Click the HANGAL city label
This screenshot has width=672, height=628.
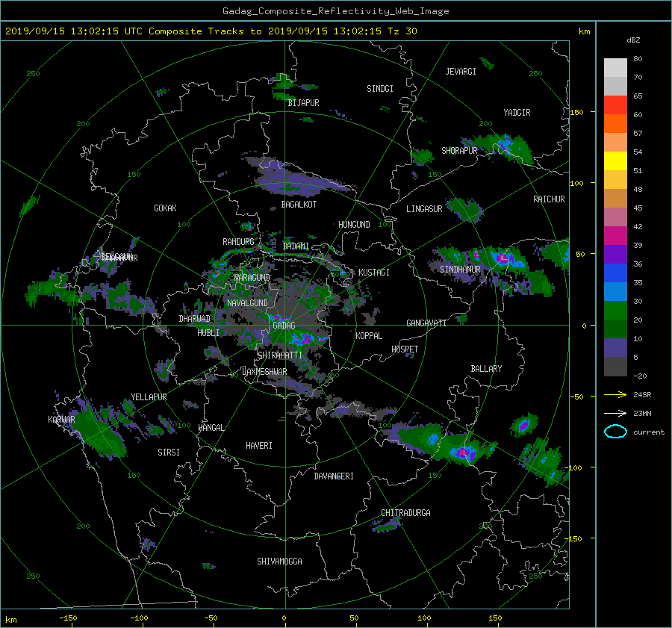click(211, 428)
